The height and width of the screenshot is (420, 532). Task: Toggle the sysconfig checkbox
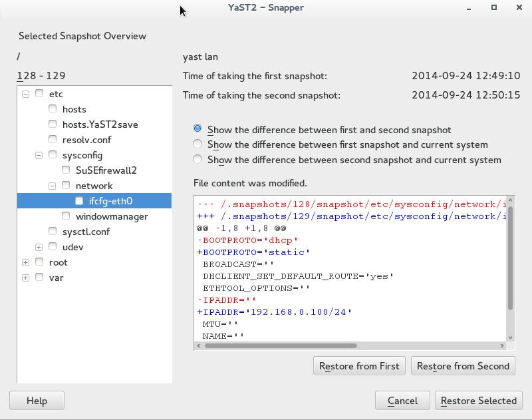(53, 155)
